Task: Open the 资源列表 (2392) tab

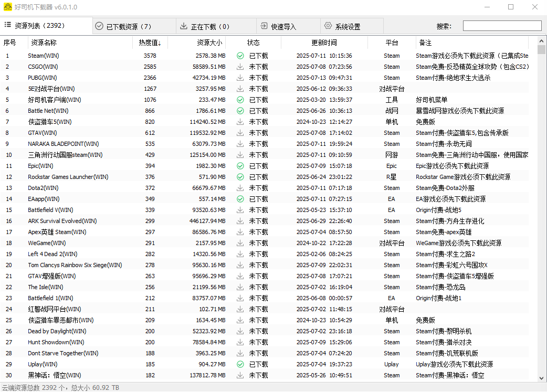Action: click(46, 26)
